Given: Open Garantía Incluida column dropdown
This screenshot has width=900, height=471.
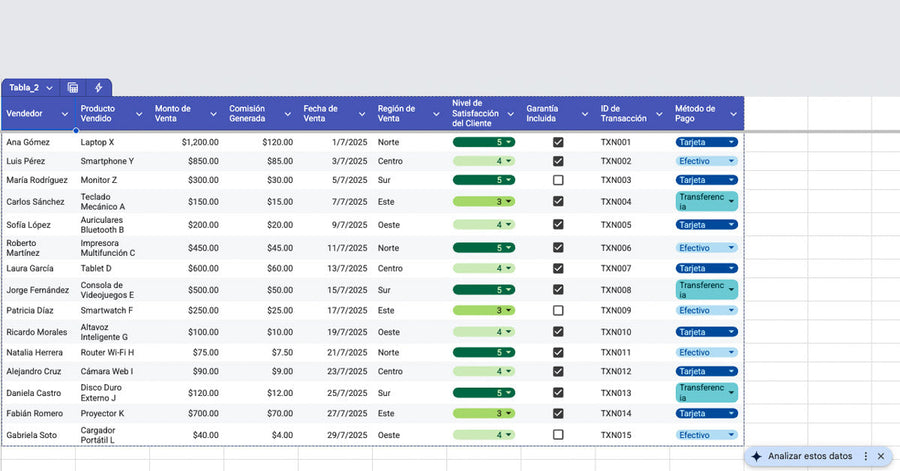Looking at the screenshot, I should pyautogui.click(x=585, y=114).
